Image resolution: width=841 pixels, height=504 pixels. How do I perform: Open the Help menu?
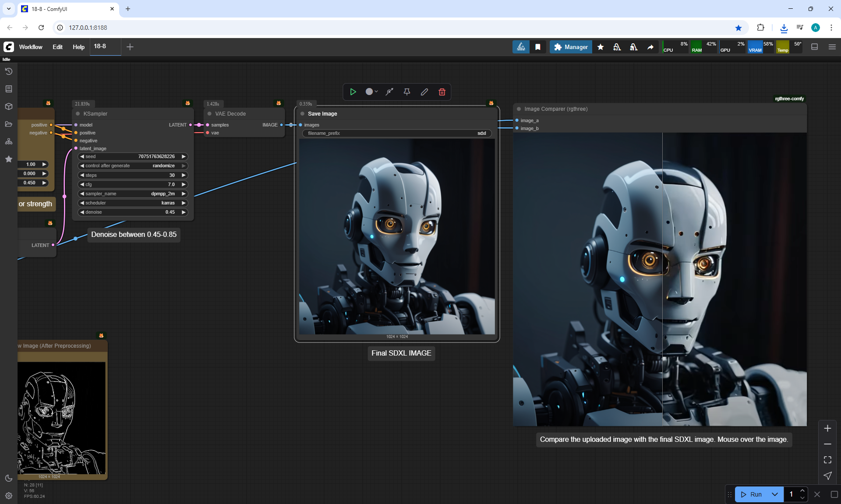pos(78,47)
